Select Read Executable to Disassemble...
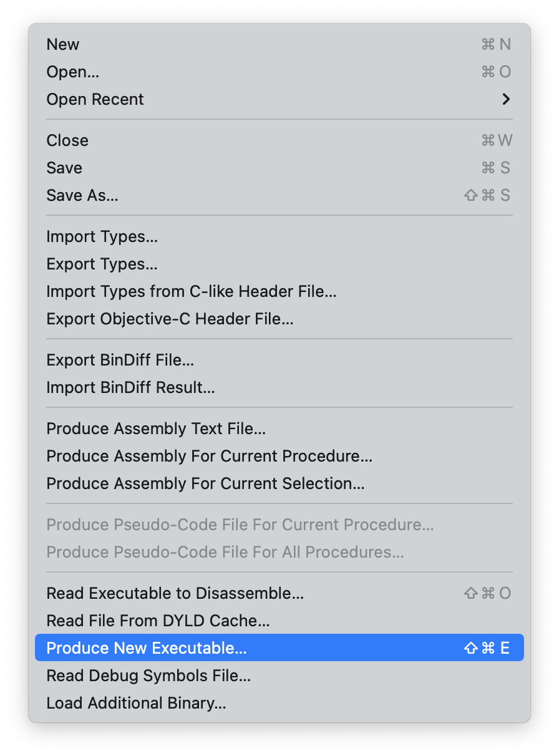 click(x=175, y=593)
